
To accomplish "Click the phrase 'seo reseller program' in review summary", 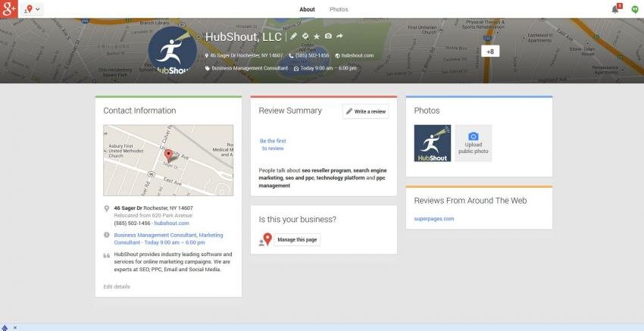I will (327, 170).
